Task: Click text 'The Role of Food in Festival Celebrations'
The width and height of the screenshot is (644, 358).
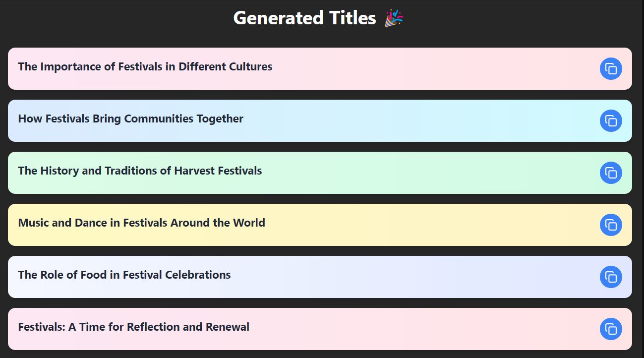Action: click(124, 275)
